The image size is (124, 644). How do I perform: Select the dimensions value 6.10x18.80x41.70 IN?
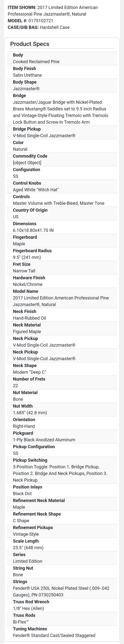pyautogui.click(x=33, y=230)
